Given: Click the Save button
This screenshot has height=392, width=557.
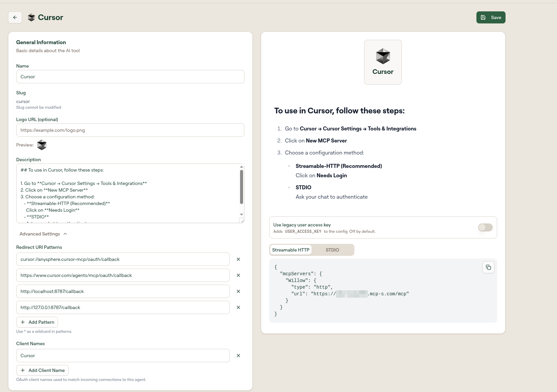Looking at the screenshot, I should click(491, 17).
